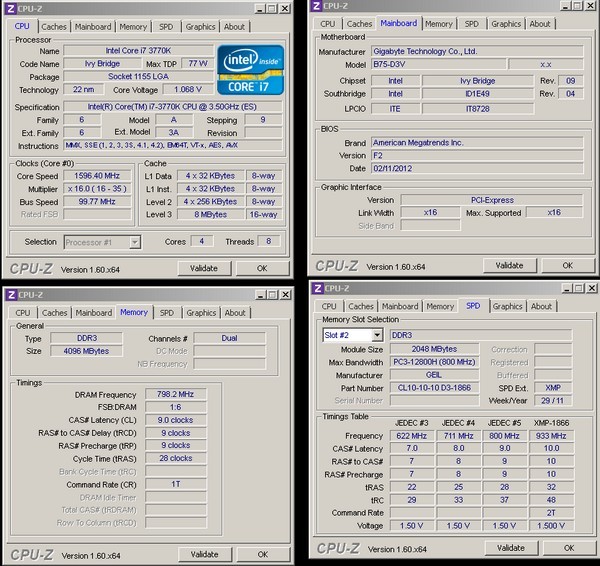The height and width of the screenshot is (566, 600).
Task: Select Graphics tab in the Mainboard window
Action: point(506,24)
